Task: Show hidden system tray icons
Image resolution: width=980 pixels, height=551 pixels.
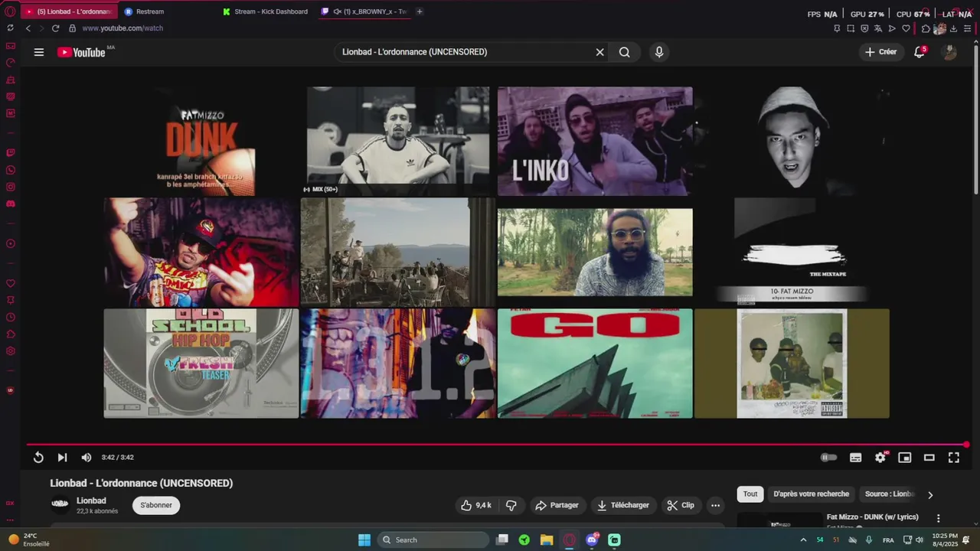Action: 803,540
